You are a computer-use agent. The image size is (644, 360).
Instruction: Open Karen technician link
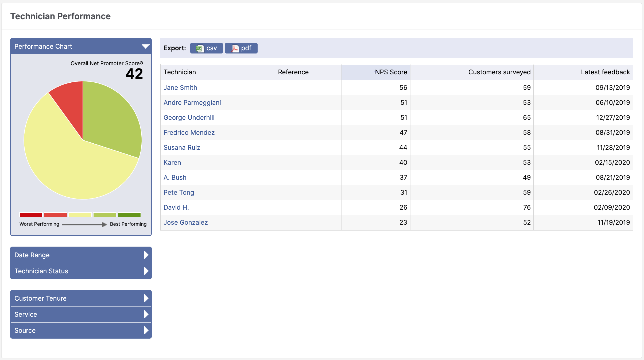(172, 162)
